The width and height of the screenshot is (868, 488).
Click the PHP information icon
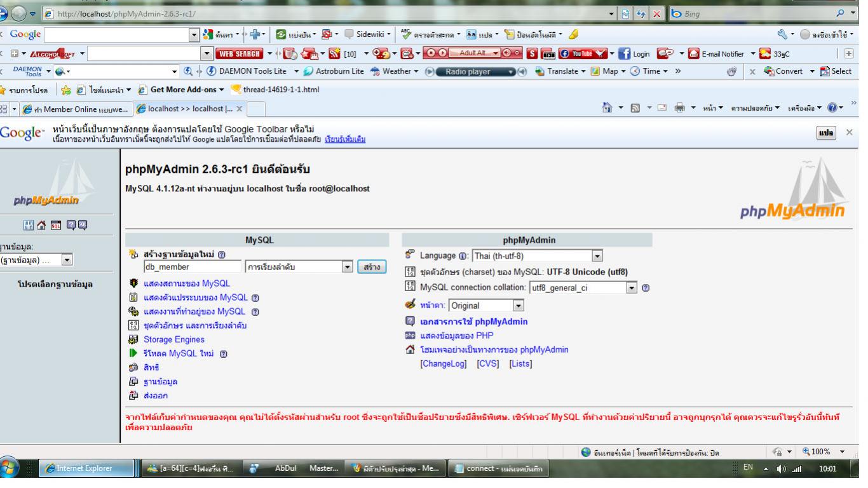[410, 335]
